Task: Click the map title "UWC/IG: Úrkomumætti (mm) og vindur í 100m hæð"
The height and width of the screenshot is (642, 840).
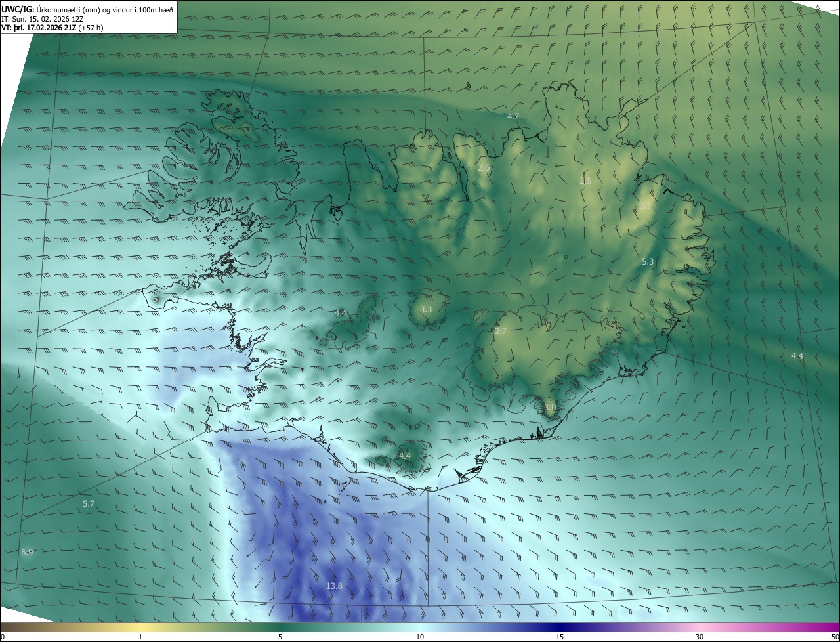Action: pos(87,9)
